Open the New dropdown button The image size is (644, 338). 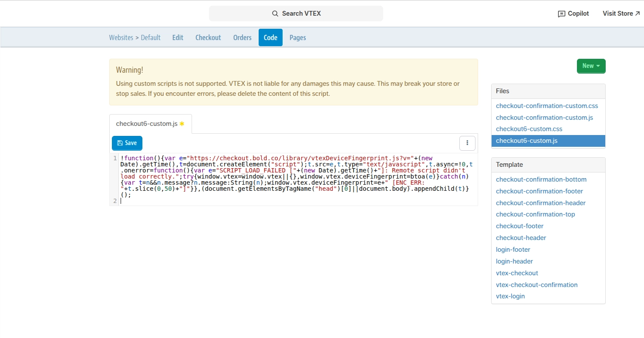pyautogui.click(x=591, y=66)
